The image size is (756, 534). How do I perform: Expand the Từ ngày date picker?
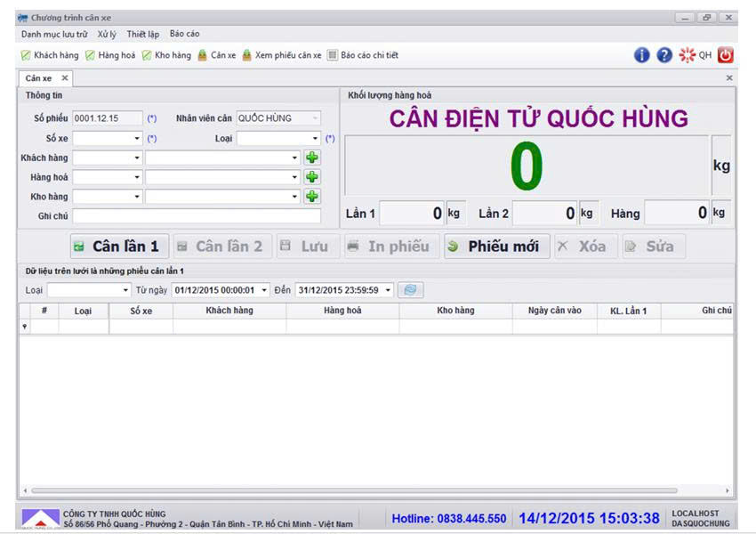point(265,290)
